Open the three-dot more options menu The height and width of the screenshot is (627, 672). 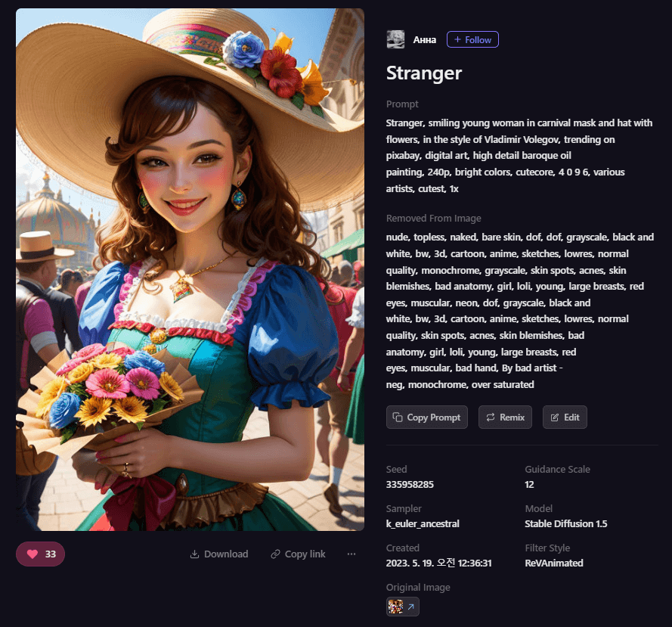pyautogui.click(x=351, y=554)
